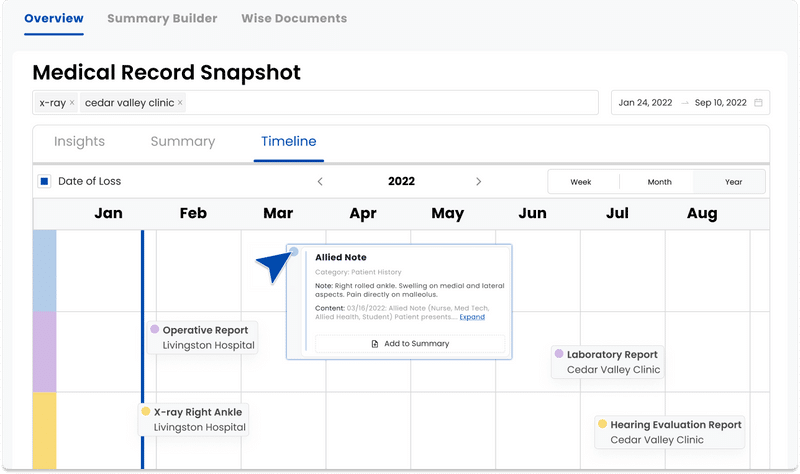Switch to the Insights tab

(79, 142)
